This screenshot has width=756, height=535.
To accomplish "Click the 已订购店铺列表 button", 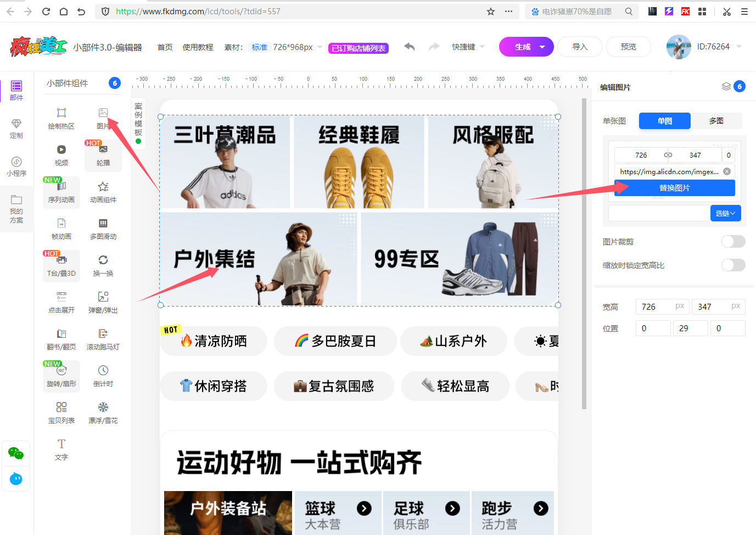I will (359, 48).
